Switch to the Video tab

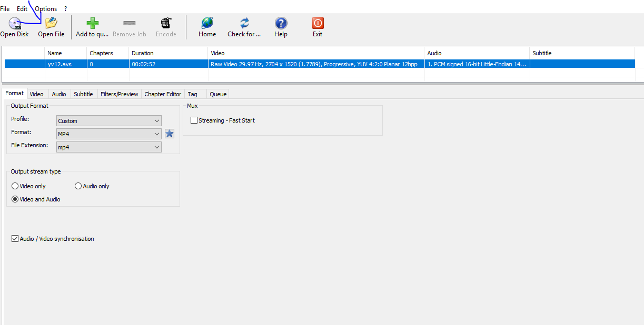pyautogui.click(x=36, y=94)
